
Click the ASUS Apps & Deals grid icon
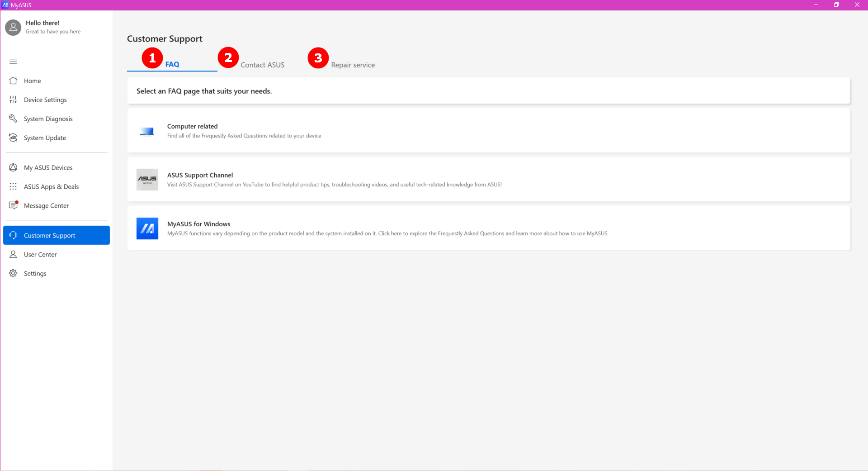tap(13, 186)
